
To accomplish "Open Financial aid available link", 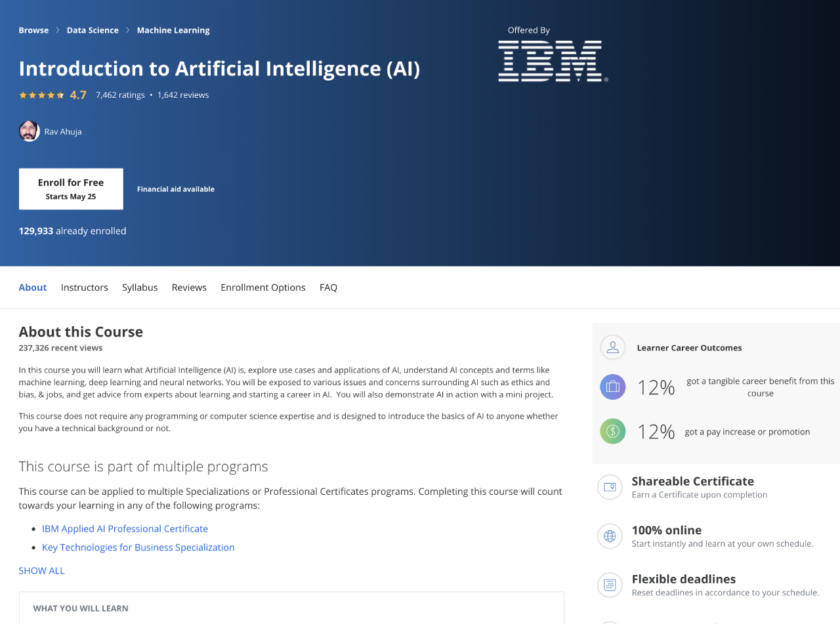I will [x=176, y=189].
